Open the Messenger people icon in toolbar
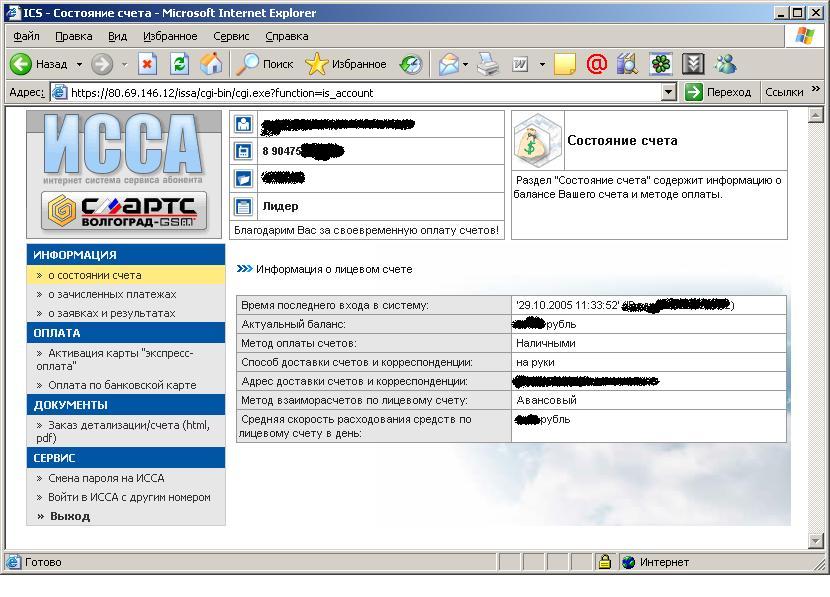Image resolution: width=830 pixels, height=597 pixels. point(725,64)
